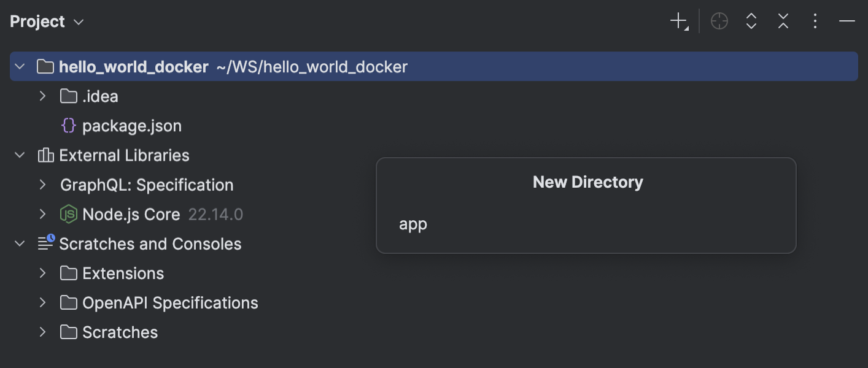Click the Collapse All icon
The image size is (868, 368).
(783, 21)
